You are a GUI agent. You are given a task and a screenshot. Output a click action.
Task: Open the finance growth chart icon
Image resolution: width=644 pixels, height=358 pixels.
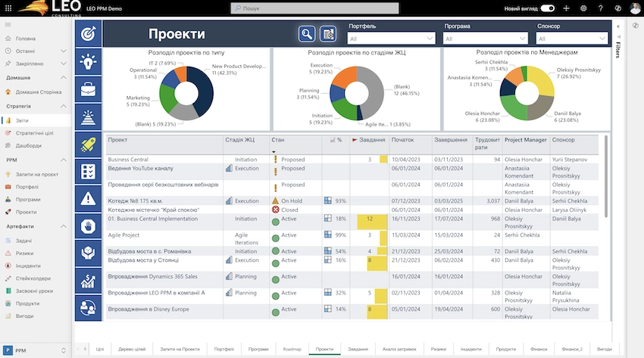89,280
